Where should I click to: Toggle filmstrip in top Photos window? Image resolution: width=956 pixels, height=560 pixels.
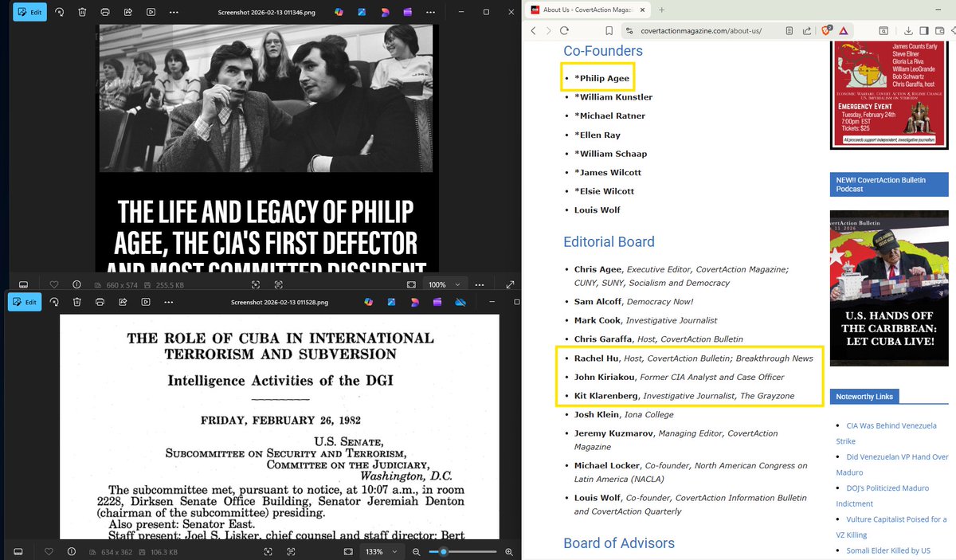pyautogui.click(x=23, y=284)
